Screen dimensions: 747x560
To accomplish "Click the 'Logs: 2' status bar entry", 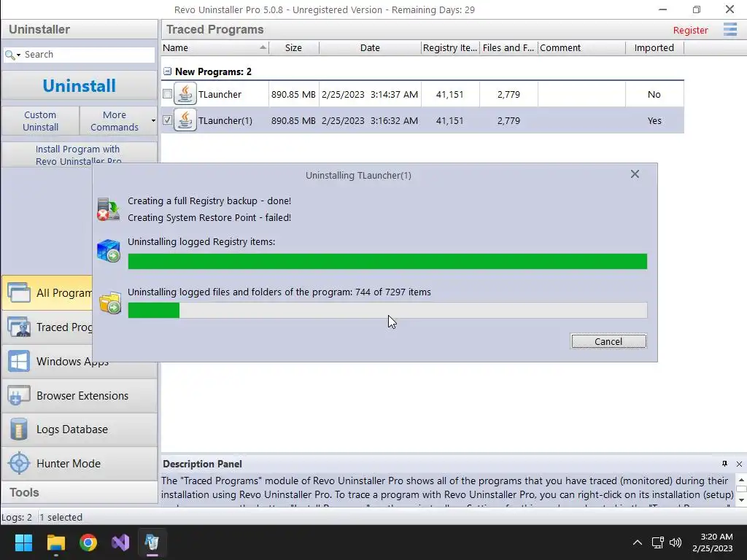I will point(17,517).
